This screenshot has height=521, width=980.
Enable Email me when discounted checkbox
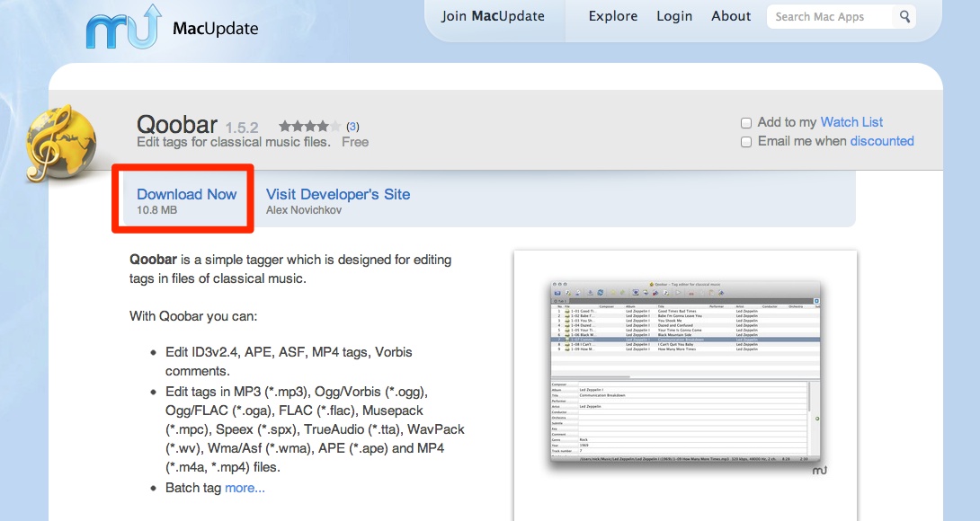745,142
